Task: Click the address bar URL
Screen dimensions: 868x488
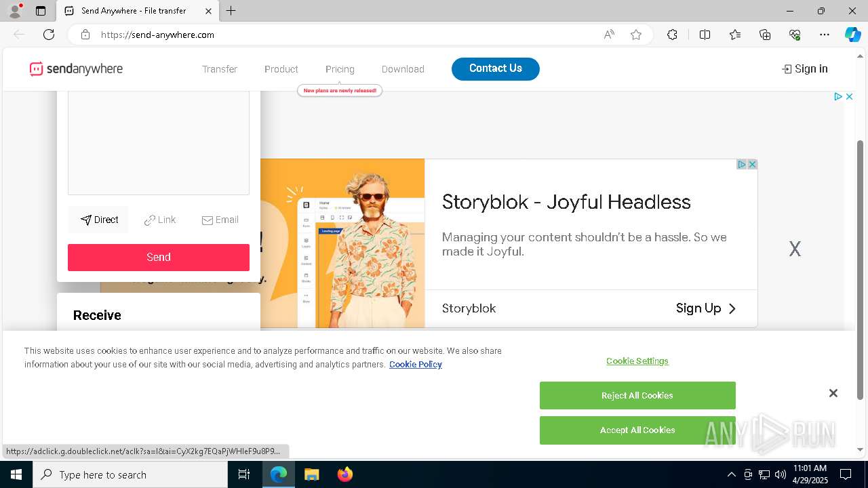Action: coord(157,35)
